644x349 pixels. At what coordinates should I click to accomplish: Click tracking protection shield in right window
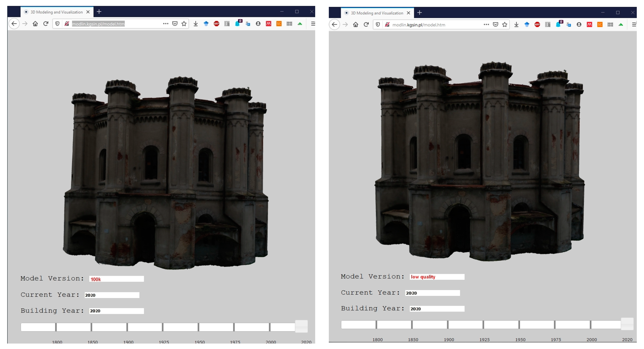click(378, 25)
